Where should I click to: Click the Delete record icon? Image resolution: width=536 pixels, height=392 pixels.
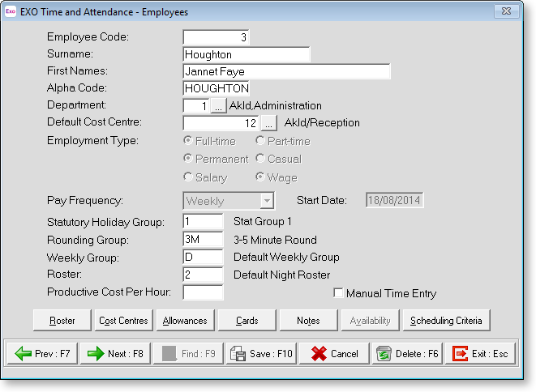point(384,354)
